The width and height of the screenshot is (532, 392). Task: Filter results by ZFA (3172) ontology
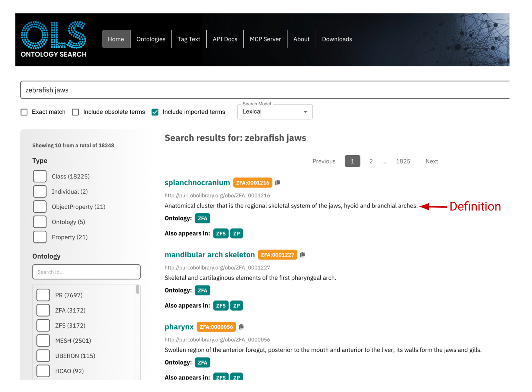coord(43,310)
